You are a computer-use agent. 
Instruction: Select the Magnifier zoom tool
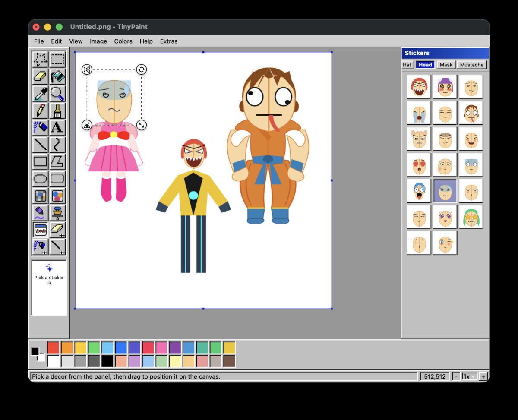pos(57,93)
